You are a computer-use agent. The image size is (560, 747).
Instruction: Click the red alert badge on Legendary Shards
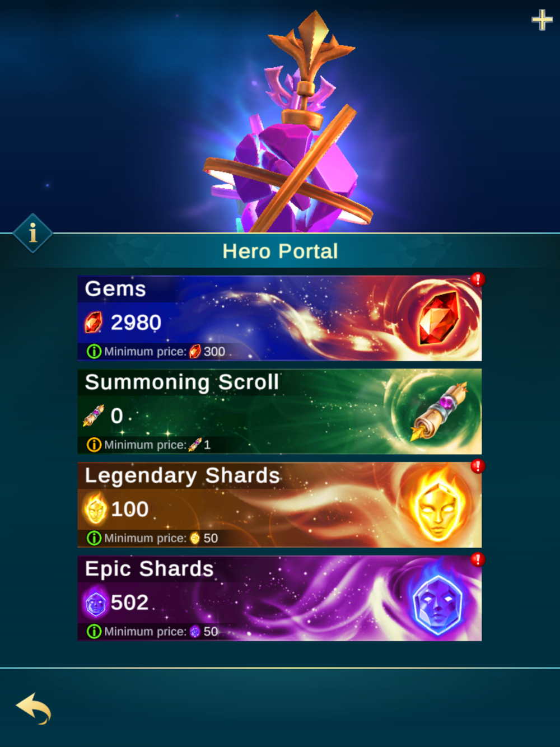tap(478, 466)
